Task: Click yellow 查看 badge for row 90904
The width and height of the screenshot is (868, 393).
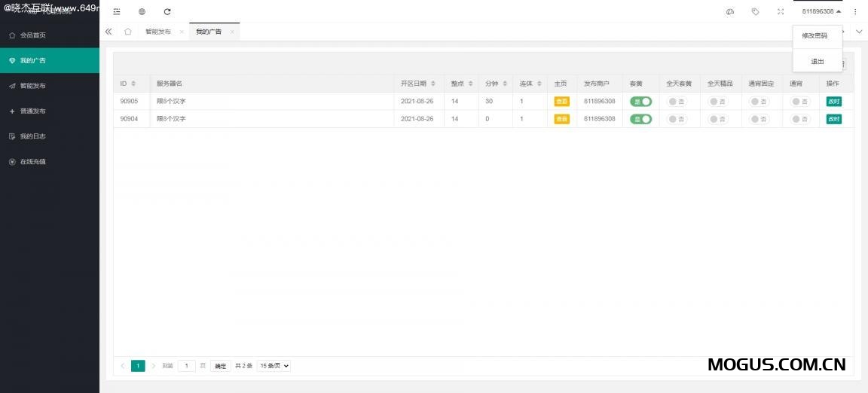Action: [x=561, y=119]
